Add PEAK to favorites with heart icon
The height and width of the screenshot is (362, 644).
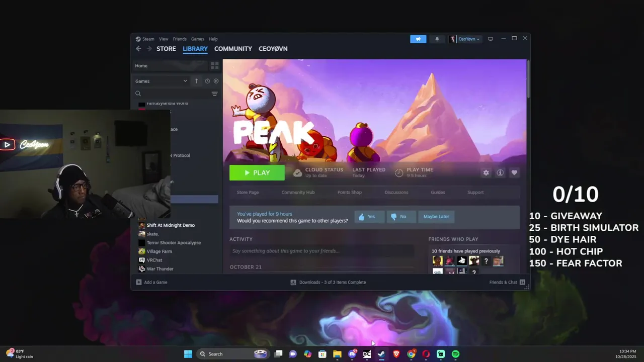point(514,172)
